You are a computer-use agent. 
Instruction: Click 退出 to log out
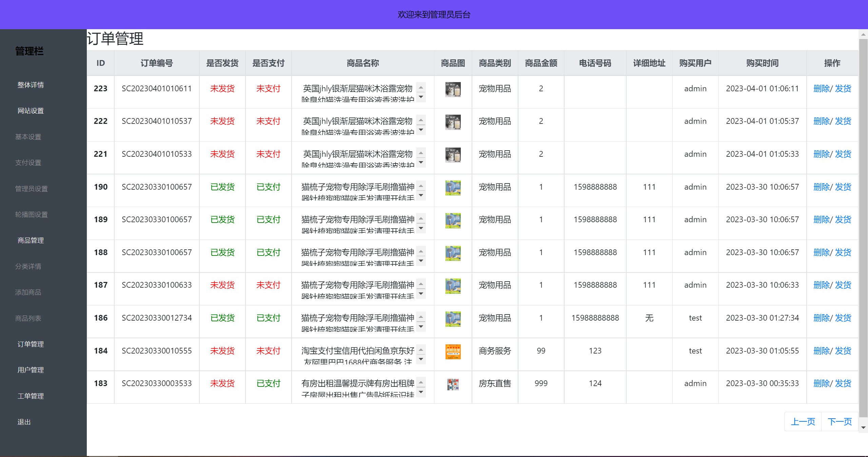pos(24,422)
